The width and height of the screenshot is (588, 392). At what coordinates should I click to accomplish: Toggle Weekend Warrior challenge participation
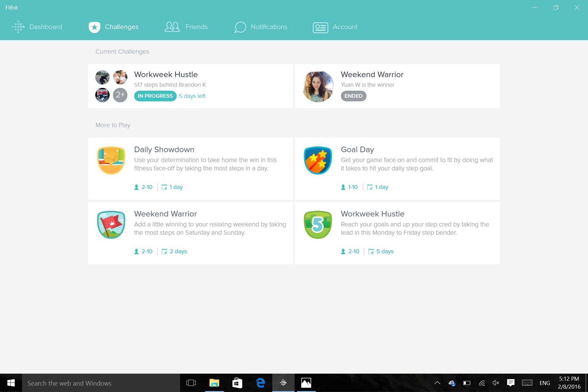point(190,232)
